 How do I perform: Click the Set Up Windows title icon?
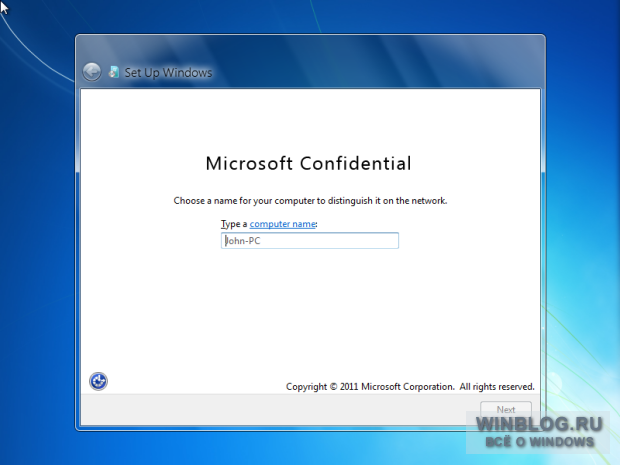coord(114,72)
